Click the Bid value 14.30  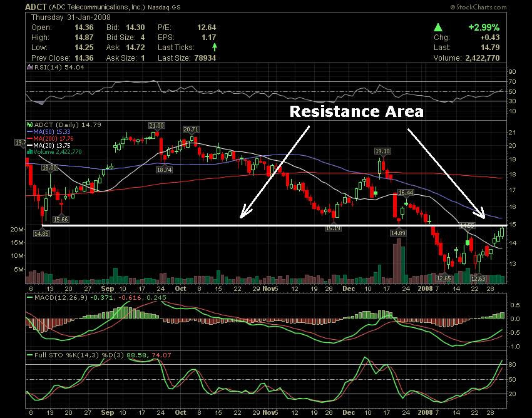[135, 28]
